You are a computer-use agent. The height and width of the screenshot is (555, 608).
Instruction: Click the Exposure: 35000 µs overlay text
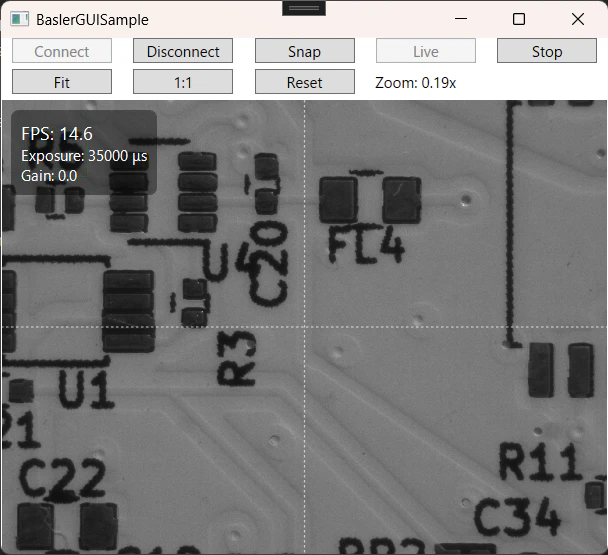click(x=84, y=156)
